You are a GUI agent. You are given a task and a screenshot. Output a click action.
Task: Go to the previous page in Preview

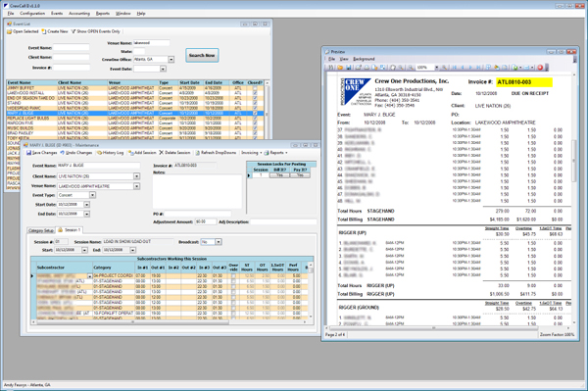point(463,68)
